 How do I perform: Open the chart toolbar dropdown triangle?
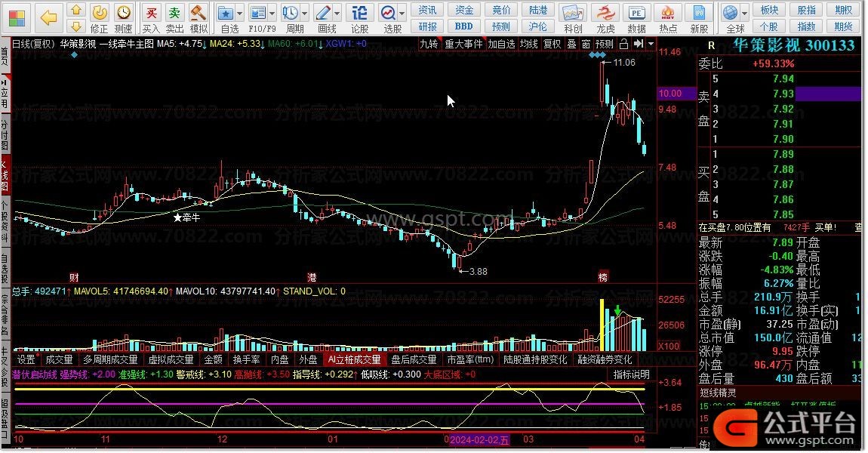[651, 44]
